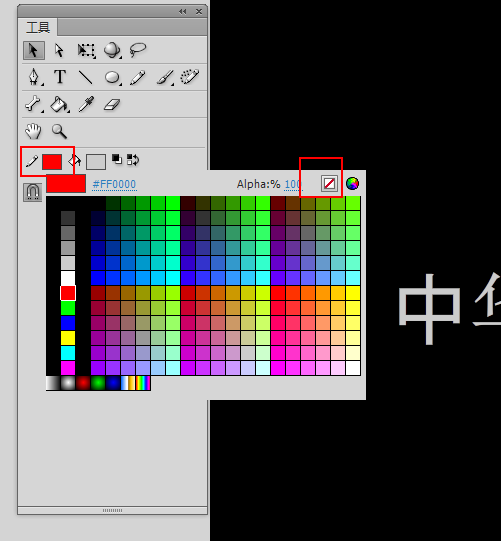Select the 3D Rotation tool
501x541 pixels.
(112, 50)
